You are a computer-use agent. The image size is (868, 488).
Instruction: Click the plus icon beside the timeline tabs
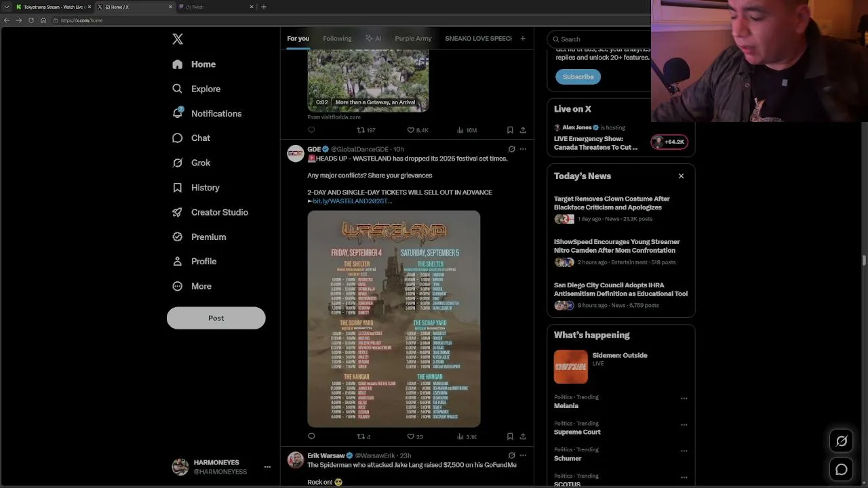pos(522,39)
